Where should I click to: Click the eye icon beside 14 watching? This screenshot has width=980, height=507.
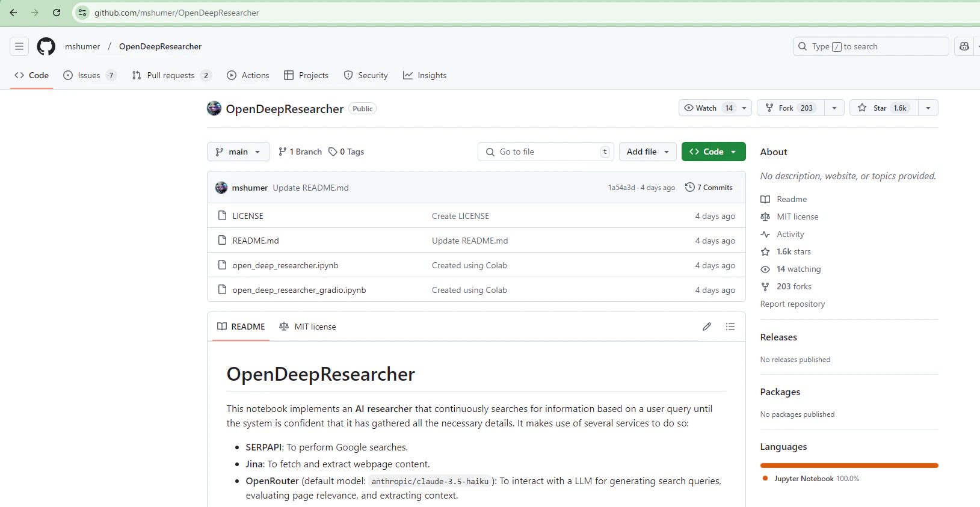click(765, 269)
